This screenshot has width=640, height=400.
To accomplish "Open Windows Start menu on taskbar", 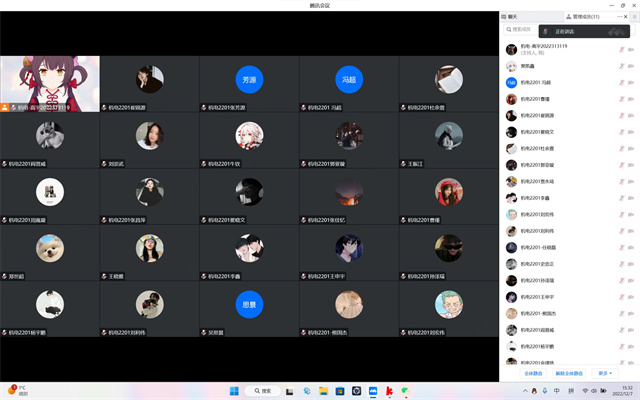I will pos(232,390).
